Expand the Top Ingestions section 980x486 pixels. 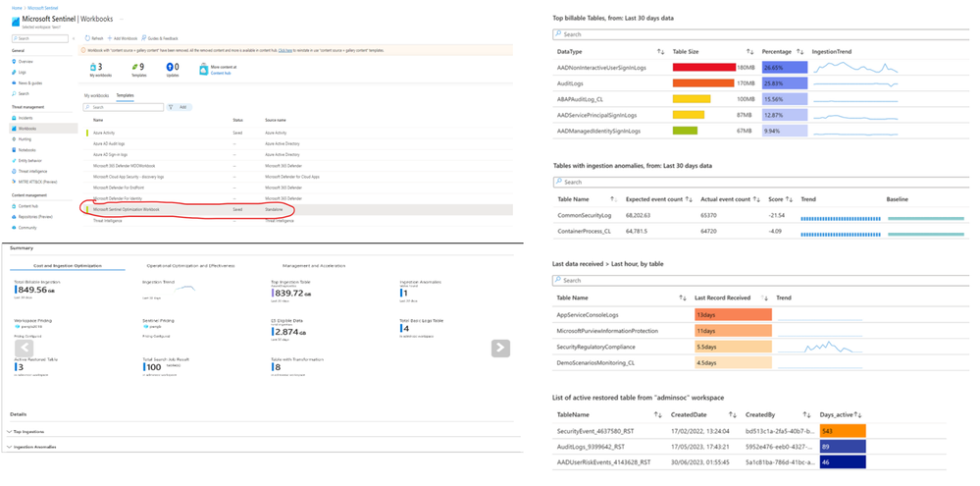[x=26, y=431]
